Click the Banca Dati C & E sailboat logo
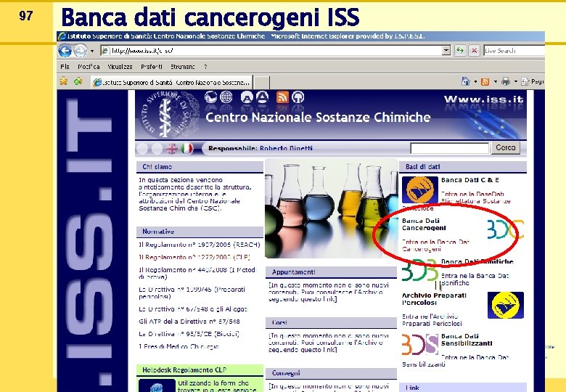The image size is (566, 392). 420,190
